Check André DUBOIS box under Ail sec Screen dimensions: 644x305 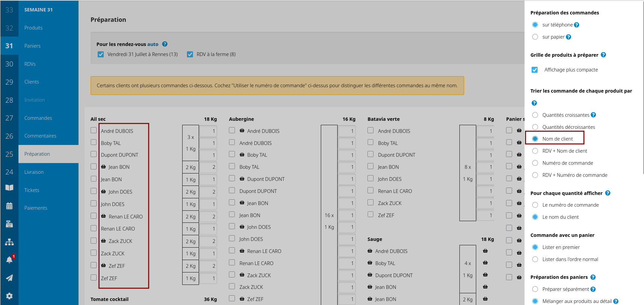pyautogui.click(x=94, y=130)
